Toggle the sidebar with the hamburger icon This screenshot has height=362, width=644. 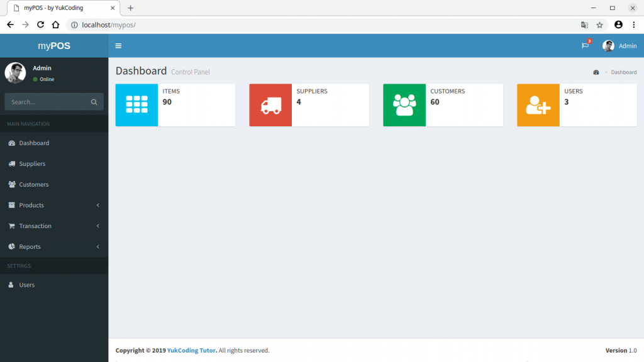[118, 46]
